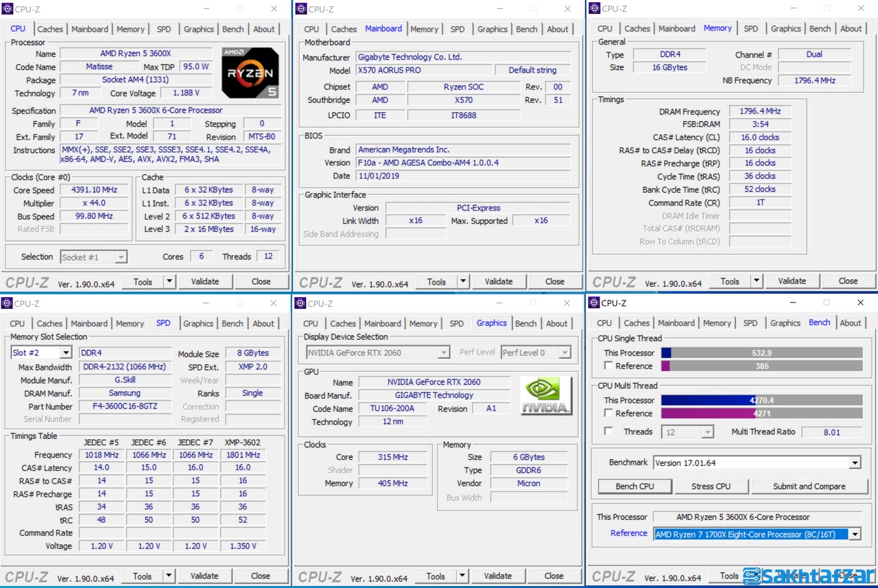The image size is (878, 588).
Task: Click CPU-Z title icon in Graphics tab window
Action: point(301,303)
